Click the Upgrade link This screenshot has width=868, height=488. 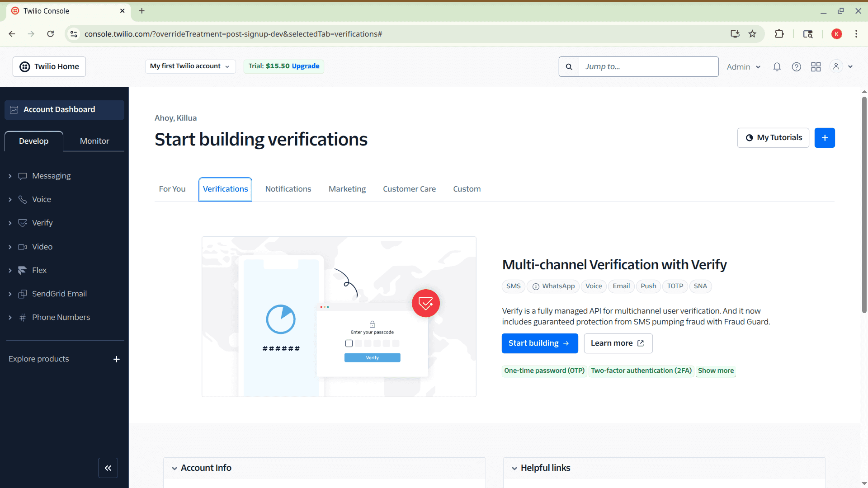coord(305,66)
